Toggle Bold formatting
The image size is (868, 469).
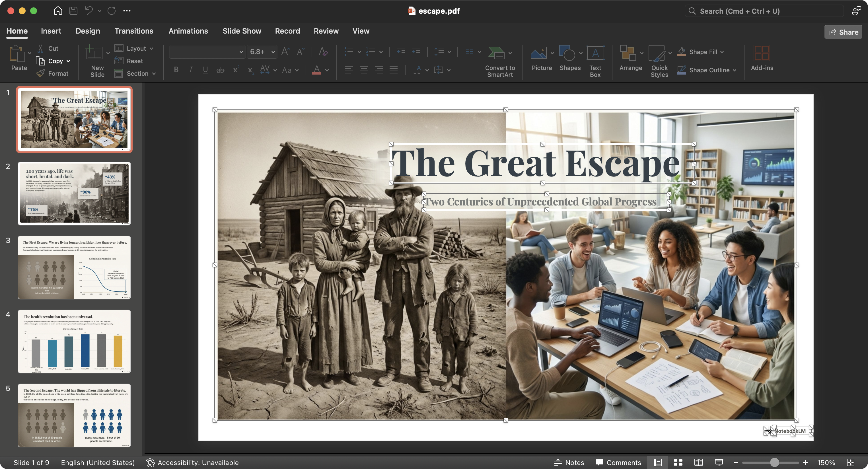click(x=176, y=70)
